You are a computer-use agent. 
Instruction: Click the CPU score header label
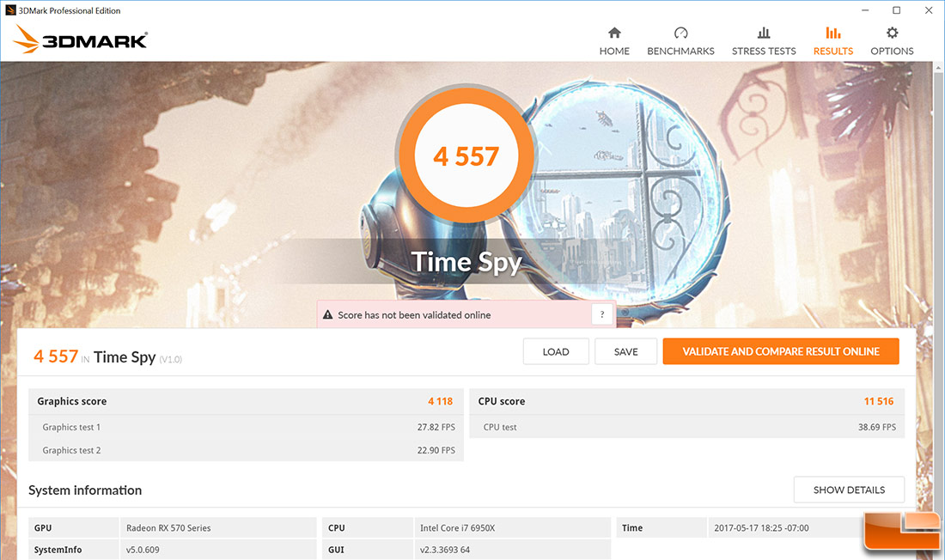pos(502,401)
